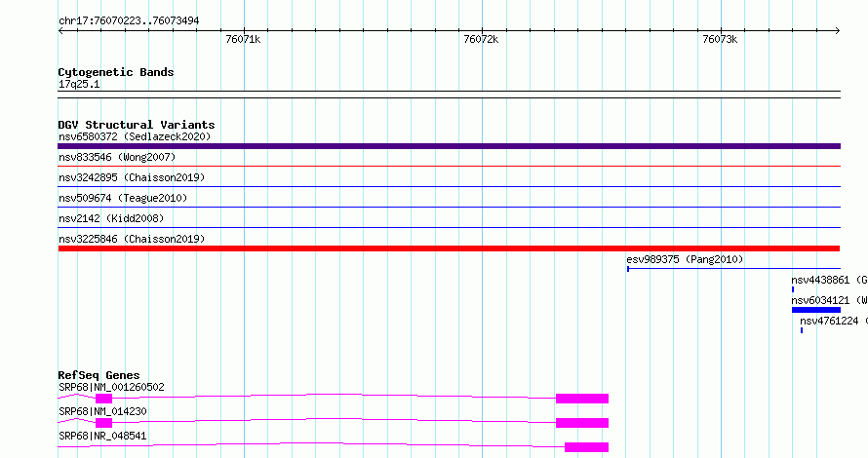Click the exon block of NR_048541
Screen dimensions: 868x458
coord(586,447)
